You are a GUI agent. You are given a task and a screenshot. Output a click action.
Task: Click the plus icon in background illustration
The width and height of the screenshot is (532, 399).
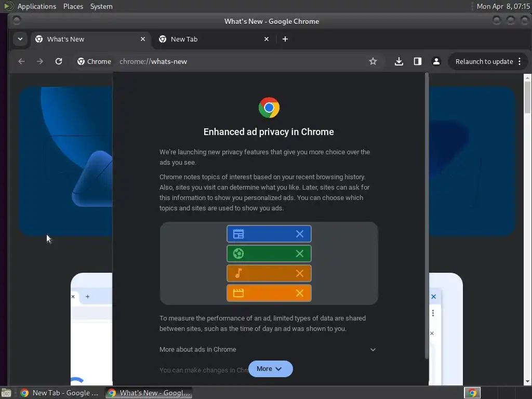[87, 297]
